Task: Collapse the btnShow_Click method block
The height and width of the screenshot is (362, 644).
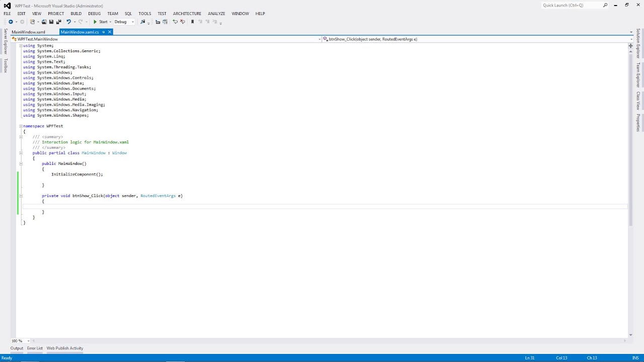Action: pyautogui.click(x=21, y=196)
